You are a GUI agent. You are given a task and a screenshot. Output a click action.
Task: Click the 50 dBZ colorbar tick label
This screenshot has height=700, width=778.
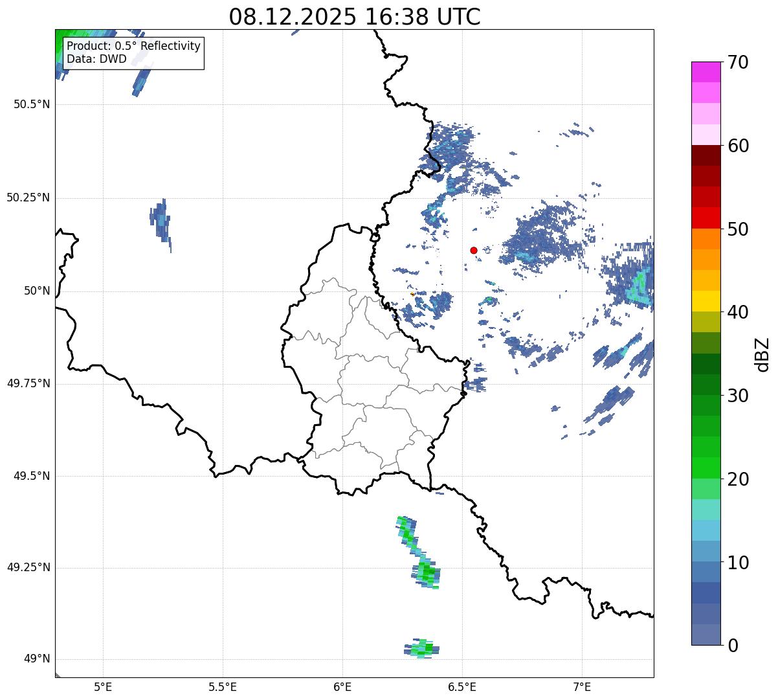(738, 229)
